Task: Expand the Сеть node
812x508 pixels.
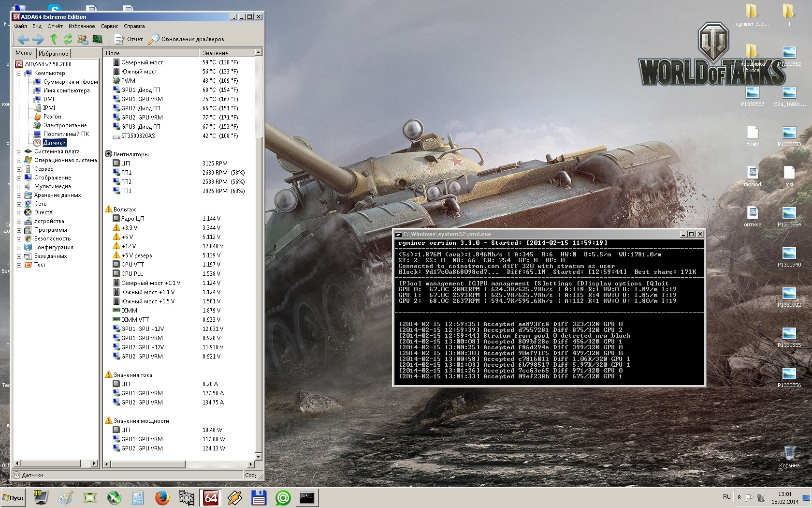Action: (19, 204)
